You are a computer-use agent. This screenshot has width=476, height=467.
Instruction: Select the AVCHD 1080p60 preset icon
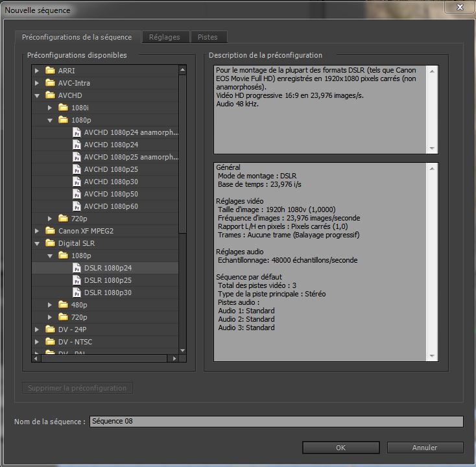coord(77,206)
